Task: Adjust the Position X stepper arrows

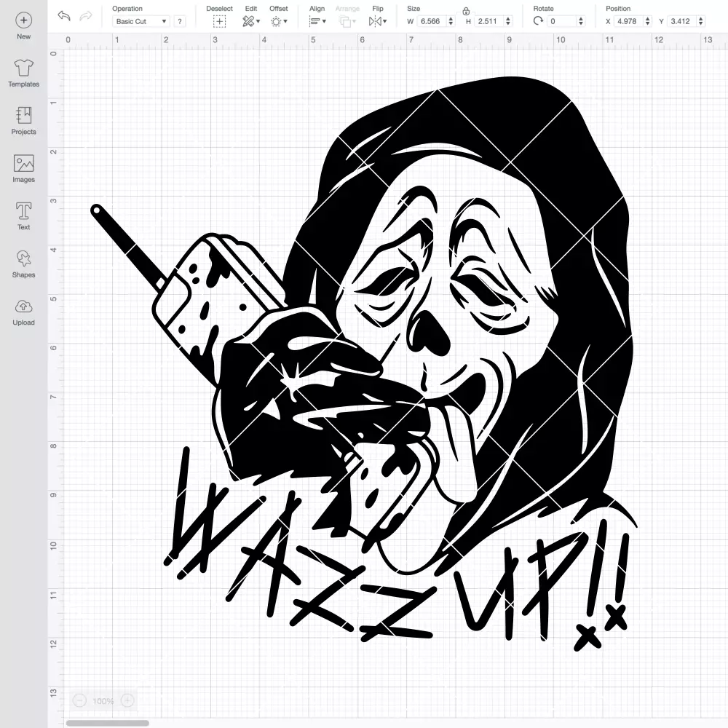Action: (648, 21)
